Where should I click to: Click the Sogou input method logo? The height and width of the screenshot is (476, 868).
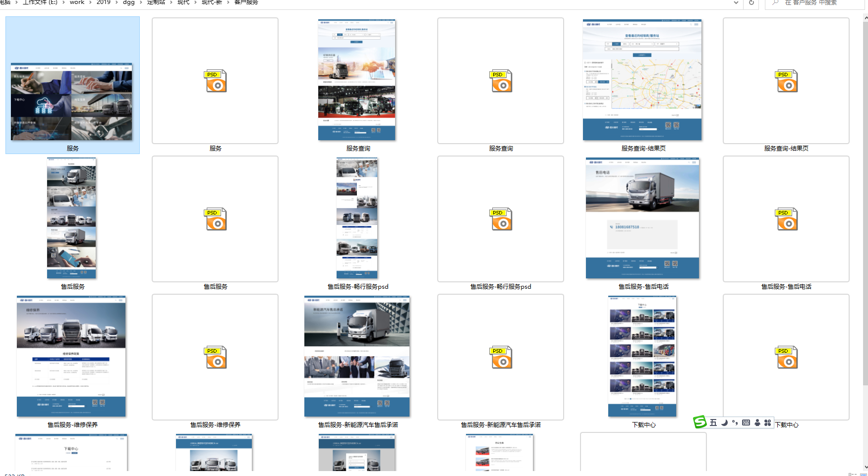(x=700, y=422)
